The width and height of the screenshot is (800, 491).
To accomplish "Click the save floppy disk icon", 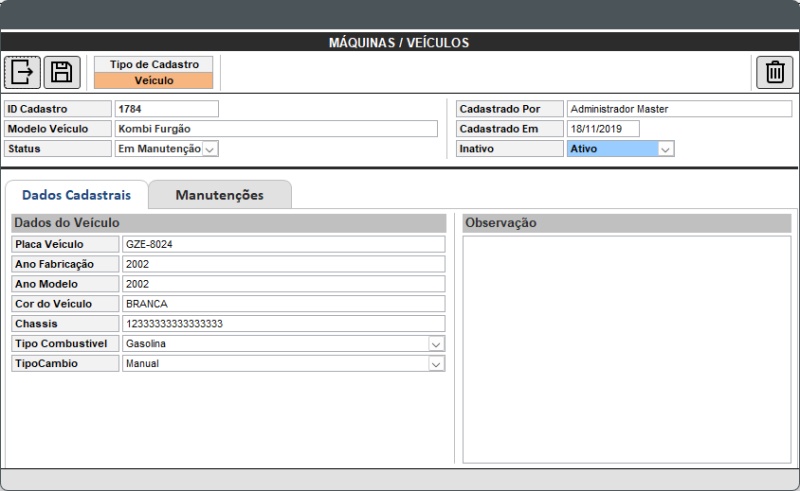I will click(61, 72).
